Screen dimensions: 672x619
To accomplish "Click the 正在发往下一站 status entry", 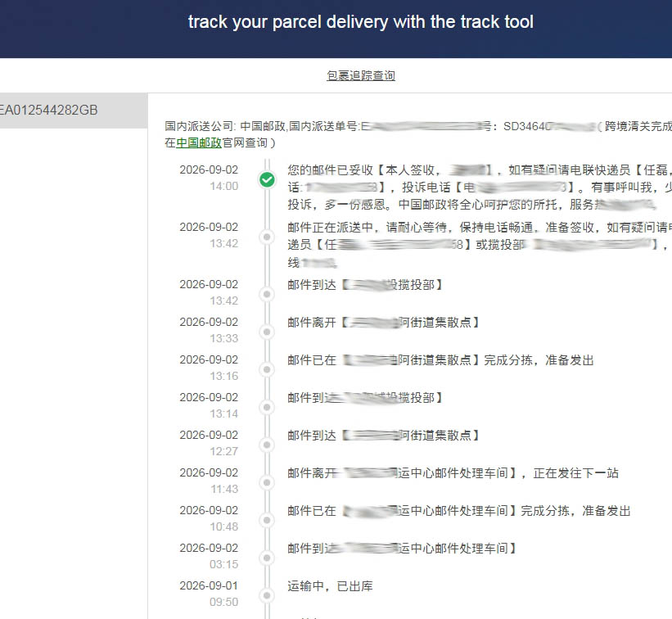I will click(575, 473).
